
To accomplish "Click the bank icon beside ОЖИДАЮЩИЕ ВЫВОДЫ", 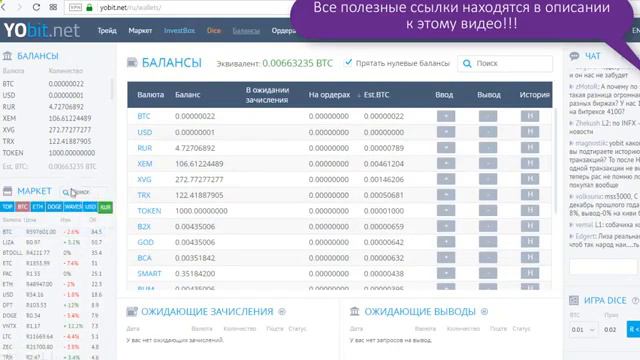I will click(355, 311).
